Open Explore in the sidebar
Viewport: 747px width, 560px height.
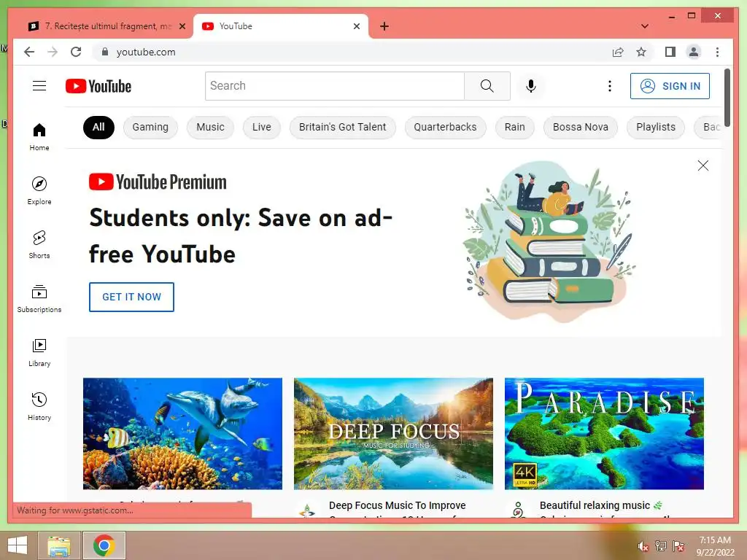(x=39, y=191)
